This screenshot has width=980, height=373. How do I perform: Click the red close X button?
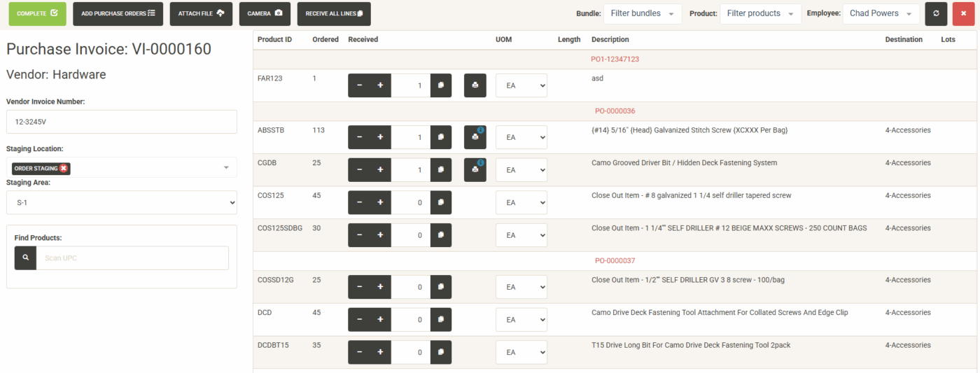pyautogui.click(x=963, y=14)
